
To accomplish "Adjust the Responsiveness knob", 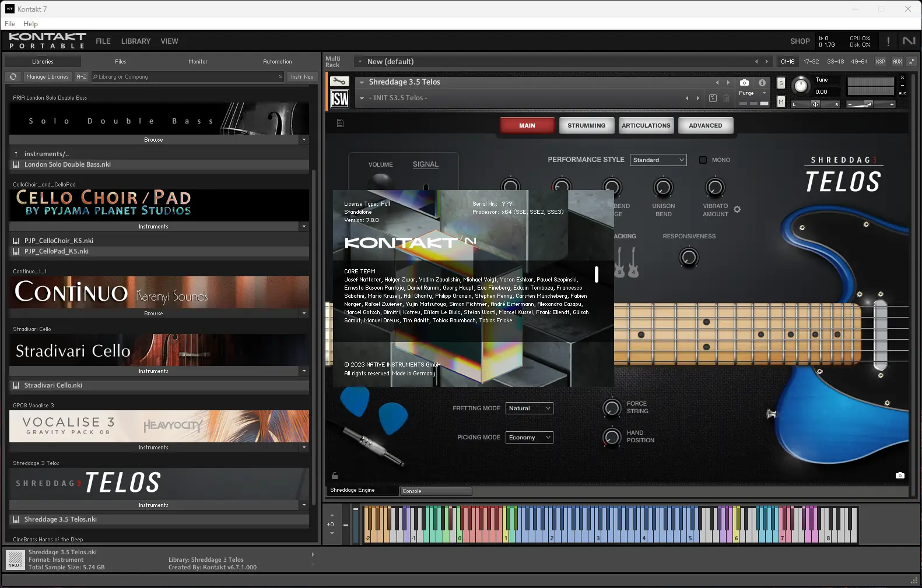I will tap(689, 257).
